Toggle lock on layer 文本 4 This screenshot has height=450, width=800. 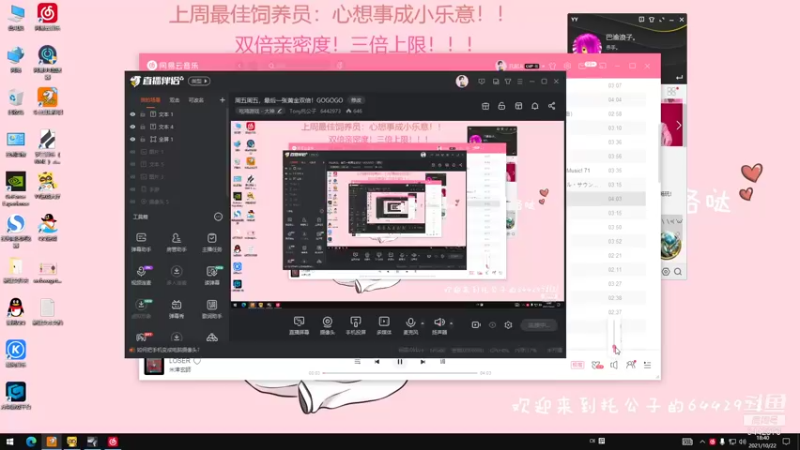(x=143, y=127)
